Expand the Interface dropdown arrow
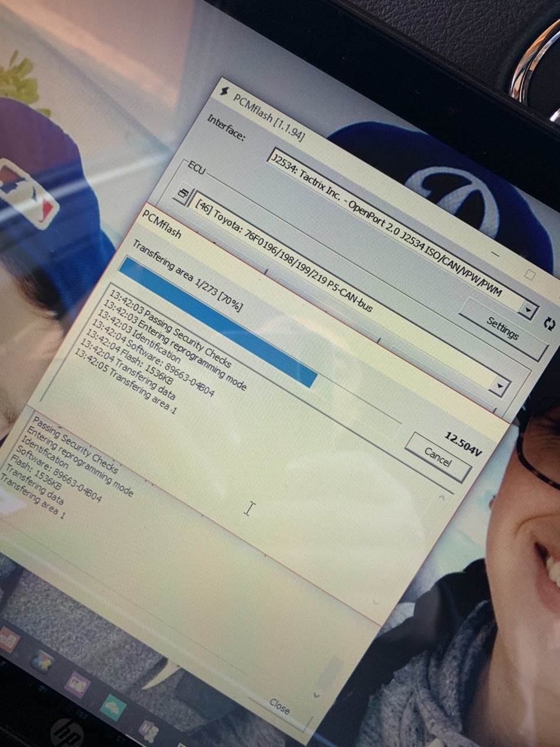The width and height of the screenshot is (560, 747). [527, 310]
